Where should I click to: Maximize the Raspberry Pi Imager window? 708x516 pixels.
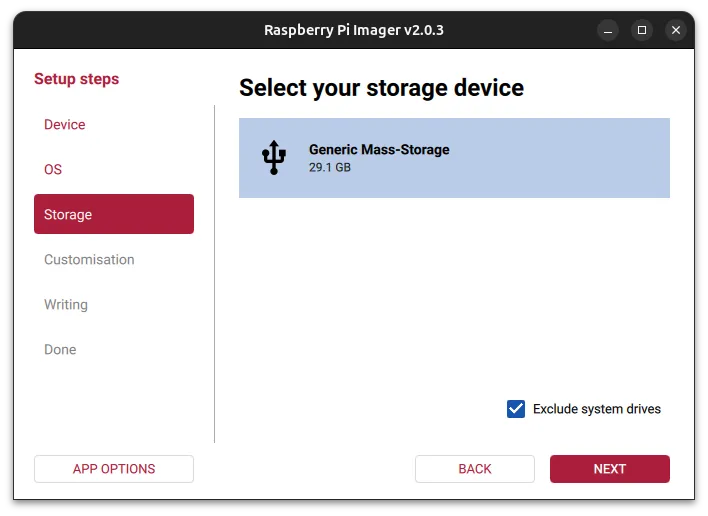coord(642,30)
